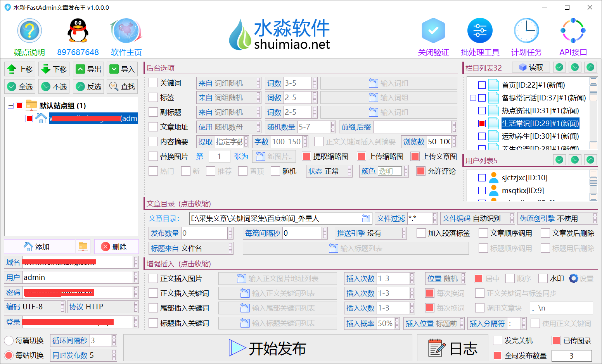
Task: Open the 计划任务 clock icon
Action: point(526,31)
